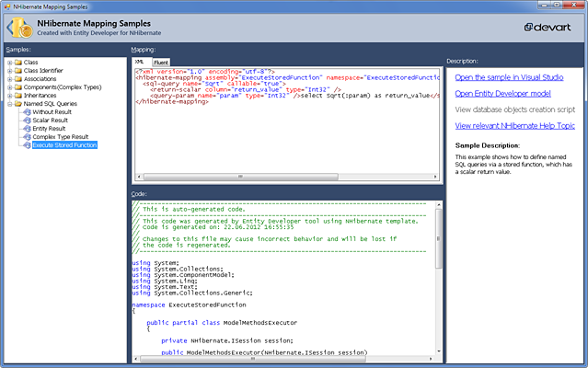Switch to the XML mapping tab
Viewport: 588px width, 368px height.
coord(140,62)
